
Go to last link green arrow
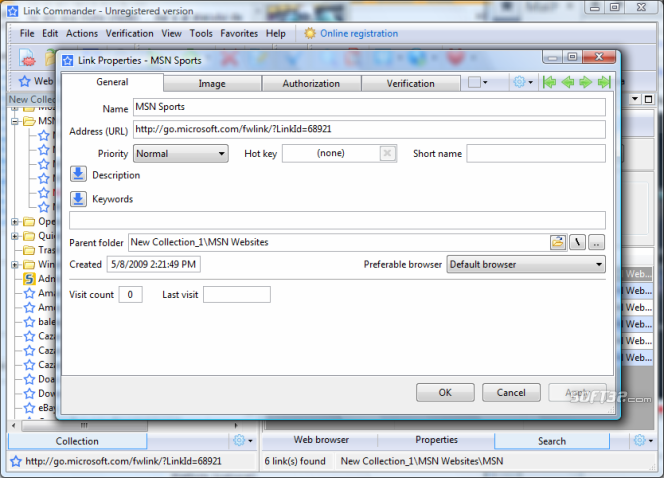click(604, 82)
